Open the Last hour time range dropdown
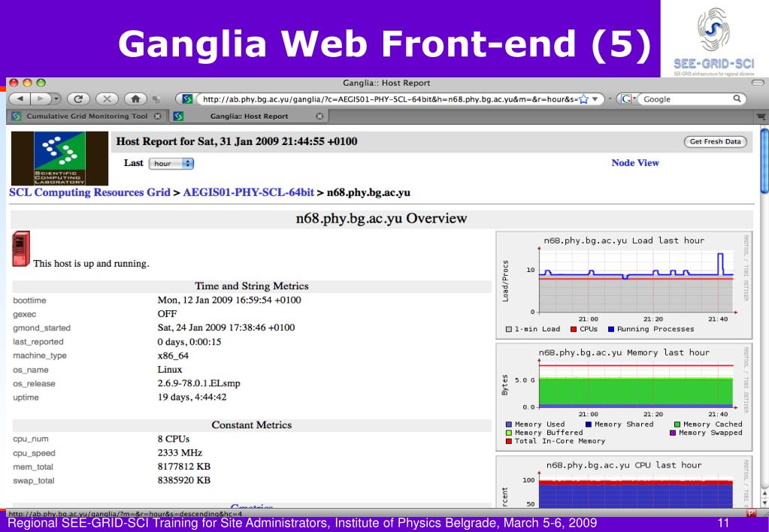Image resolution: width=769 pixels, height=532 pixels. click(171, 163)
